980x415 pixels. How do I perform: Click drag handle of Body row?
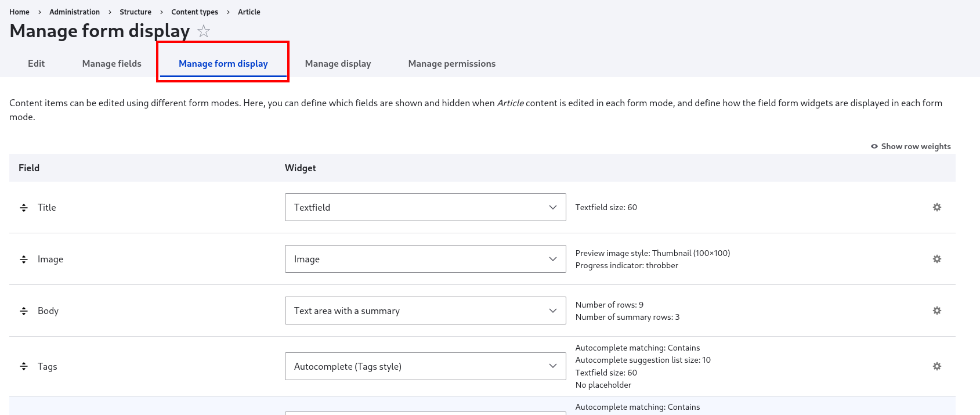(24, 311)
